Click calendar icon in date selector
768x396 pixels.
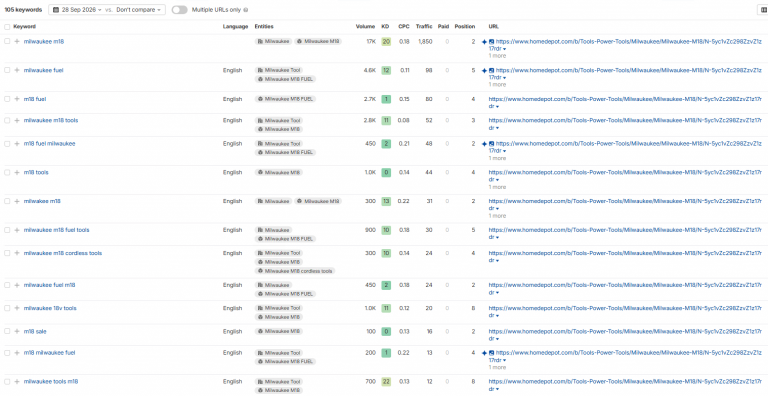(57, 10)
